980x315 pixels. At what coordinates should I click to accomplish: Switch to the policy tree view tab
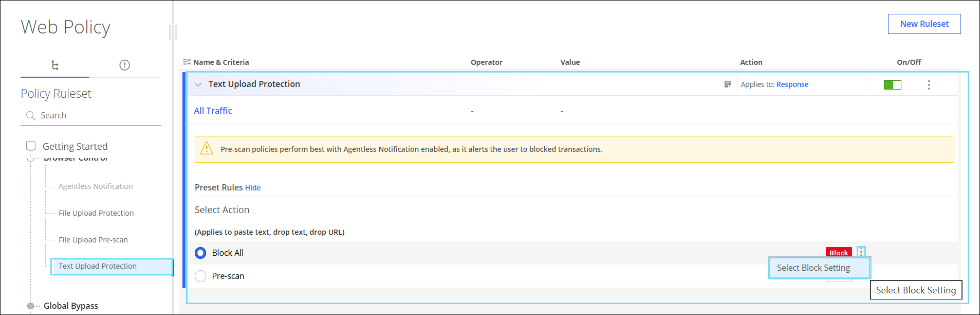coord(55,65)
